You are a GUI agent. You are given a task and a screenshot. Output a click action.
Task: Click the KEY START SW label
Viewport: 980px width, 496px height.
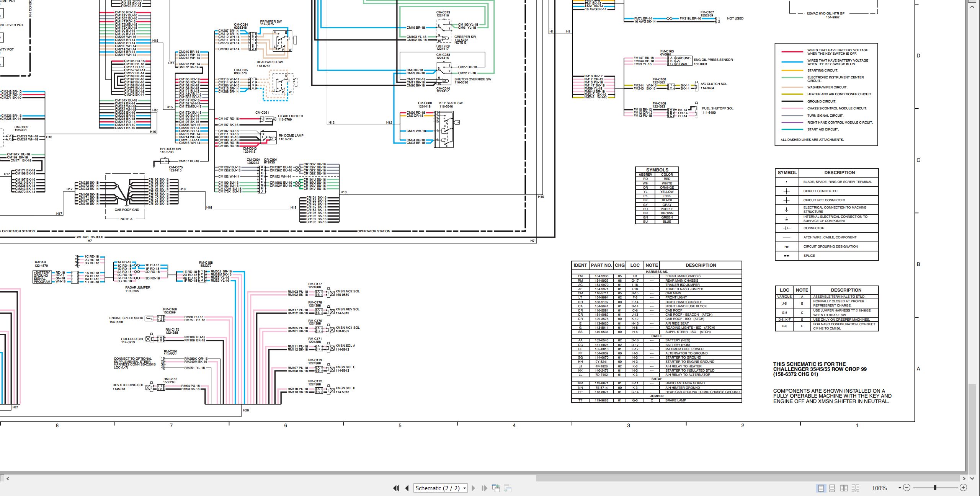point(451,103)
